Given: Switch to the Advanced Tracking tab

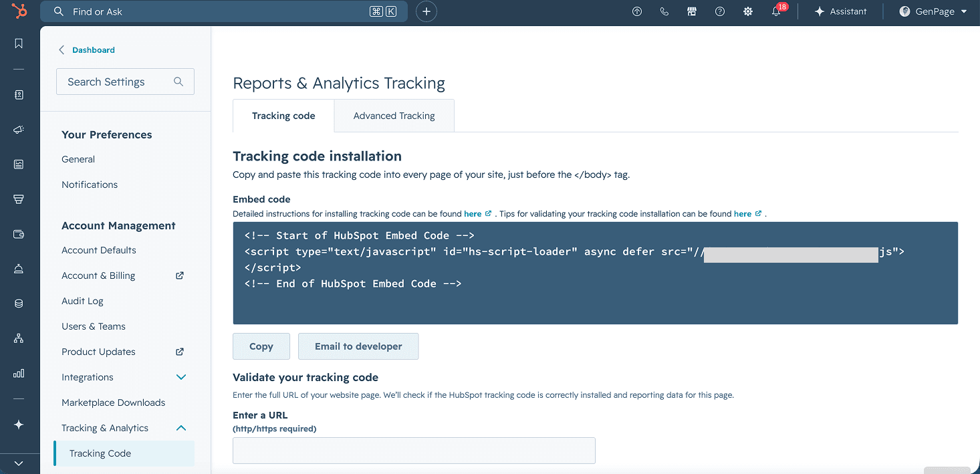Looking at the screenshot, I should point(394,116).
